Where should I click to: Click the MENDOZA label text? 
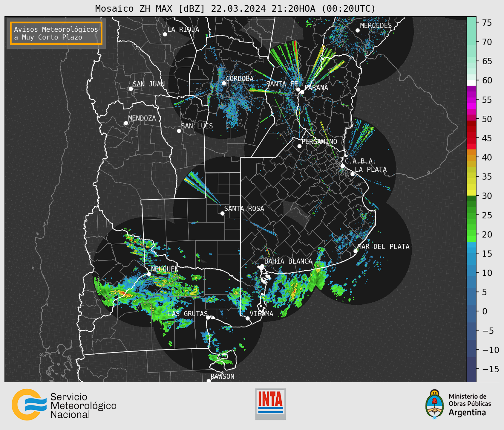(142, 118)
